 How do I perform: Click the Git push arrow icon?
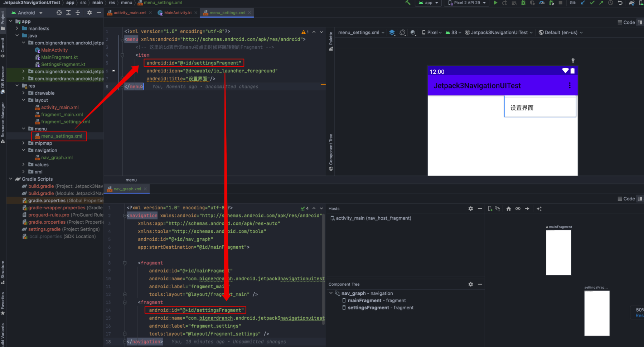click(601, 3)
